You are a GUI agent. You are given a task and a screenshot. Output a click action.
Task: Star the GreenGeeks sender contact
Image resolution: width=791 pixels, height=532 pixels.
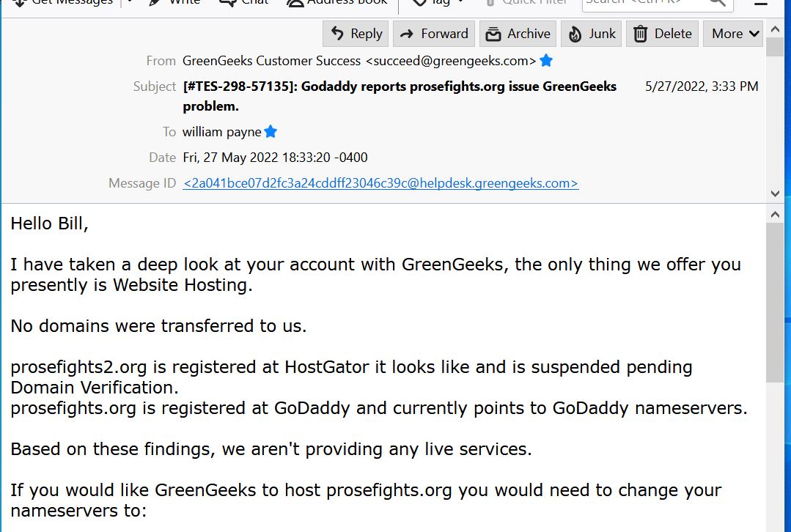click(x=546, y=61)
